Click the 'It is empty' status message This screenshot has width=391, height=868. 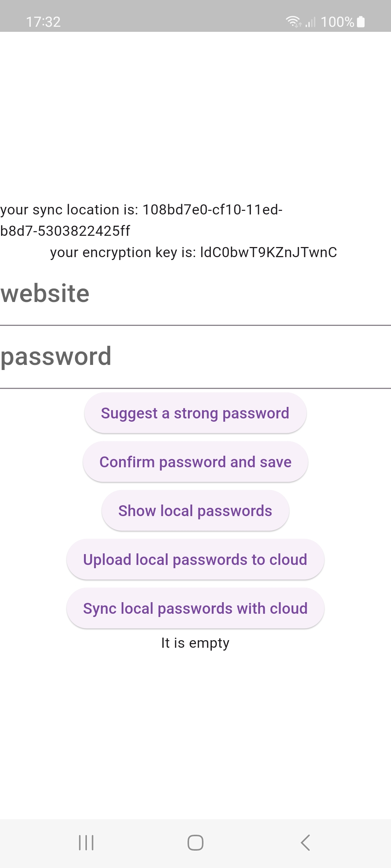pyautogui.click(x=195, y=643)
